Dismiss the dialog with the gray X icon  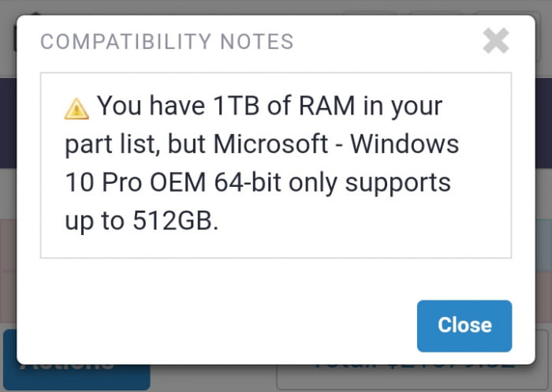(496, 41)
